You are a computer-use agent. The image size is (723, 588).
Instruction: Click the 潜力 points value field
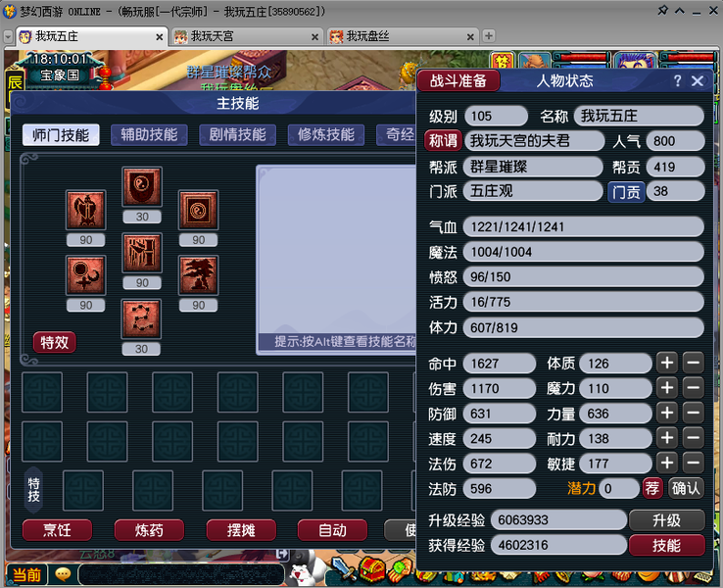pyautogui.click(x=619, y=488)
